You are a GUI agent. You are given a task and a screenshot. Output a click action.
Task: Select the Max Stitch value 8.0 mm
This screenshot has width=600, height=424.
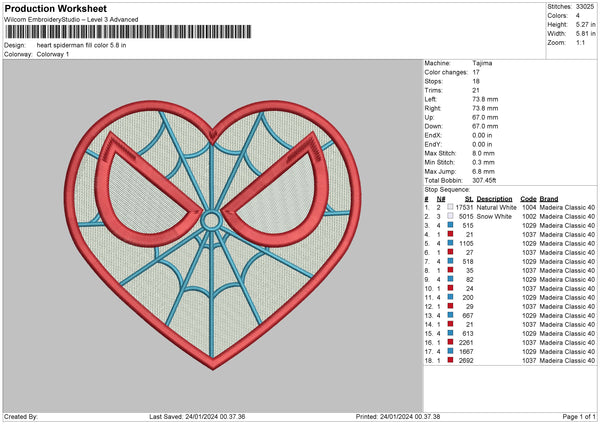point(484,153)
